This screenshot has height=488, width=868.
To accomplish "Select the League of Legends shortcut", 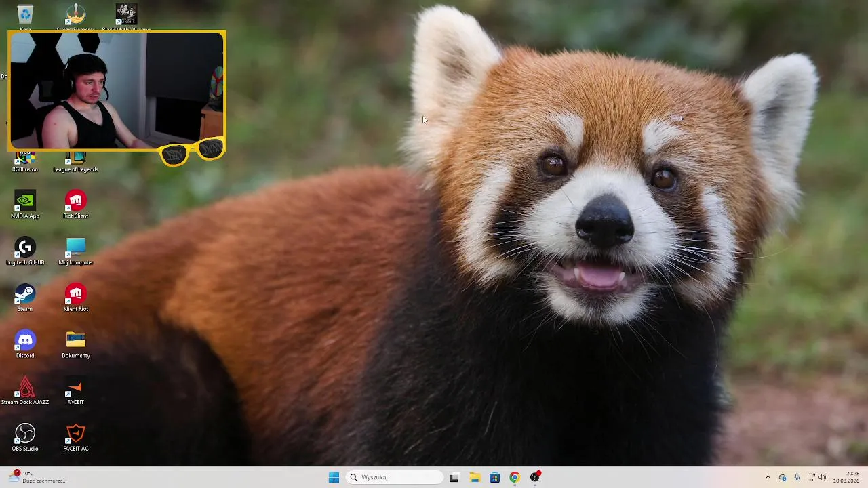I will pyautogui.click(x=75, y=161).
